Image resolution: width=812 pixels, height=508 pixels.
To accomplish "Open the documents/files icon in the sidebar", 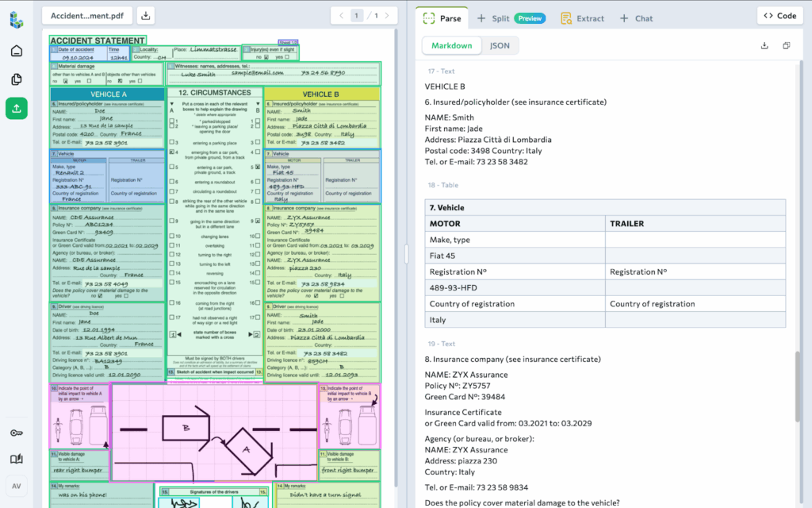I will [x=17, y=79].
